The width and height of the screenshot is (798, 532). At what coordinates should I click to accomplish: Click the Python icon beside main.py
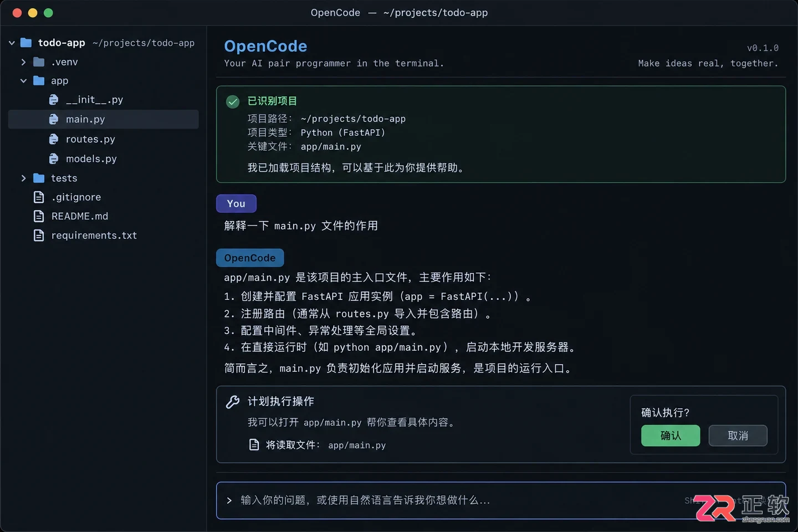(54, 119)
